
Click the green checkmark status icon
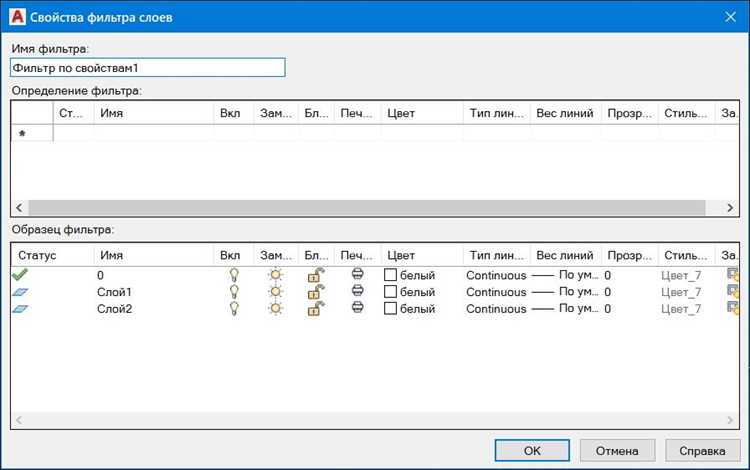pos(20,274)
